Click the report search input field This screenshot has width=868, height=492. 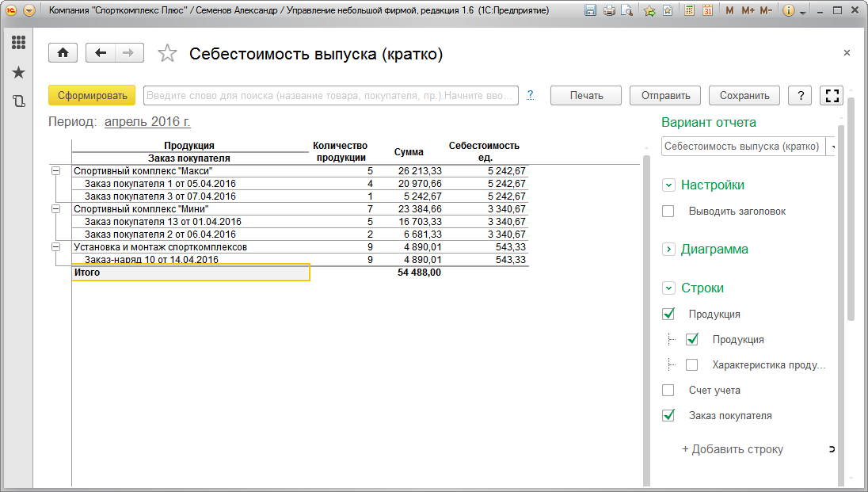click(x=330, y=95)
